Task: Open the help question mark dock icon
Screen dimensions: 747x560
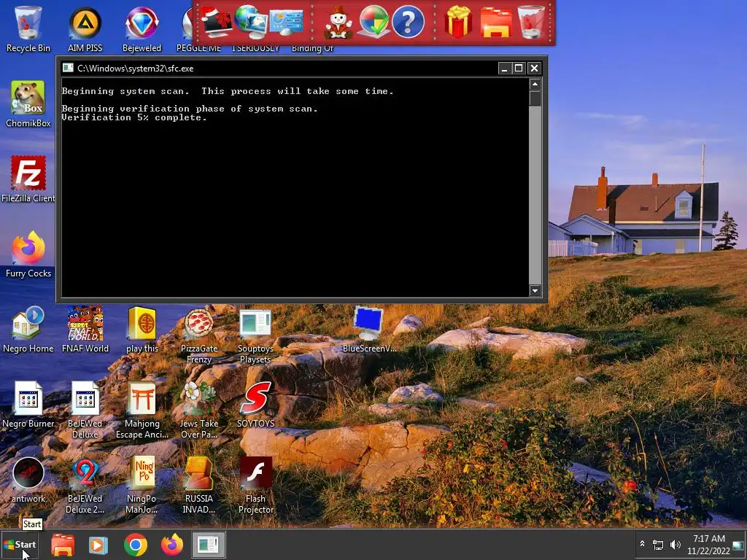Action: click(408, 22)
